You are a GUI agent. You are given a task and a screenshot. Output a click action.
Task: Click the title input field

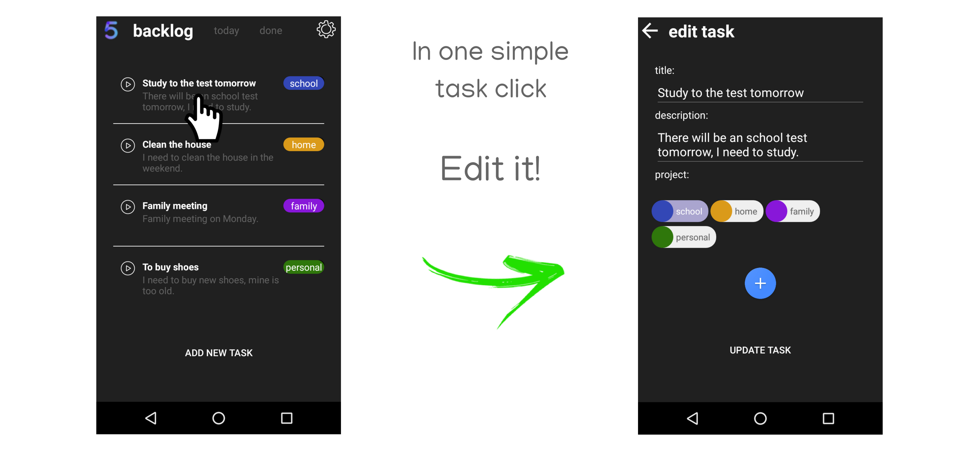(x=756, y=93)
